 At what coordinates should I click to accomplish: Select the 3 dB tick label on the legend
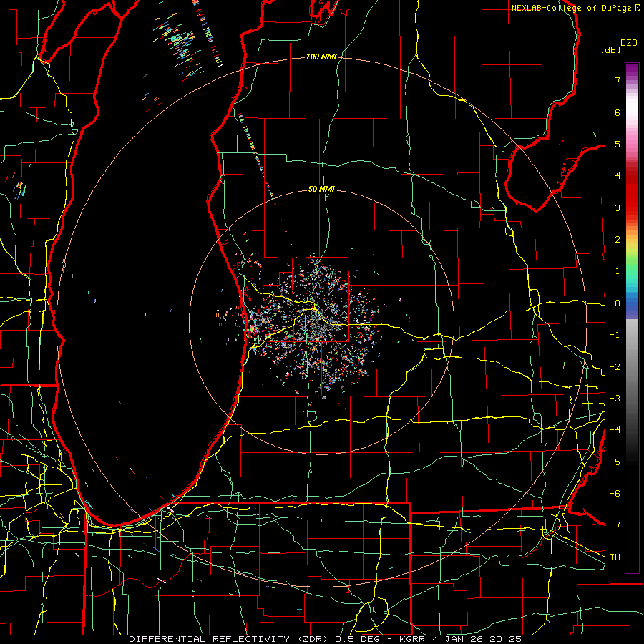click(x=618, y=208)
